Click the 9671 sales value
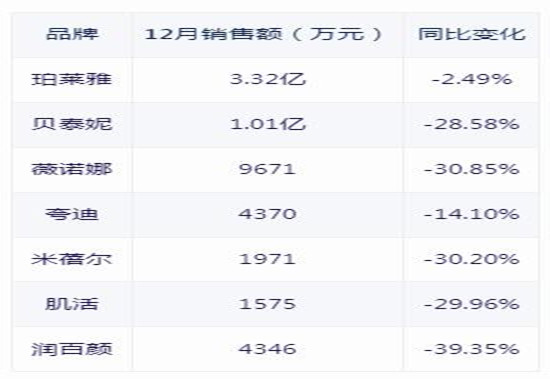The image size is (550, 379). pos(267,169)
